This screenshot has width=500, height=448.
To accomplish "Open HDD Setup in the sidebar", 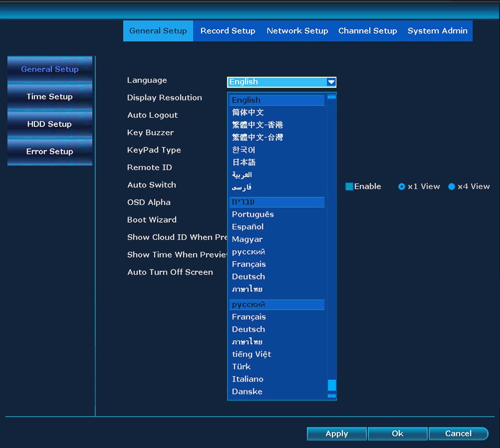I will (x=50, y=124).
